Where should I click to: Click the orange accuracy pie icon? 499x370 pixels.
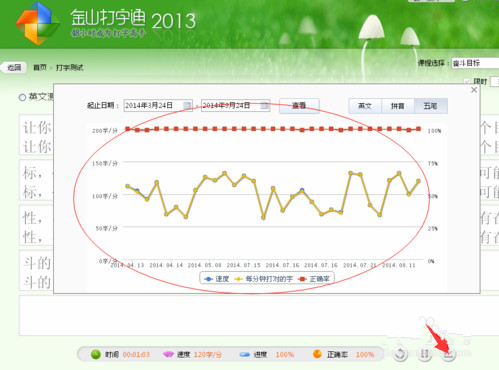tap(317, 354)
